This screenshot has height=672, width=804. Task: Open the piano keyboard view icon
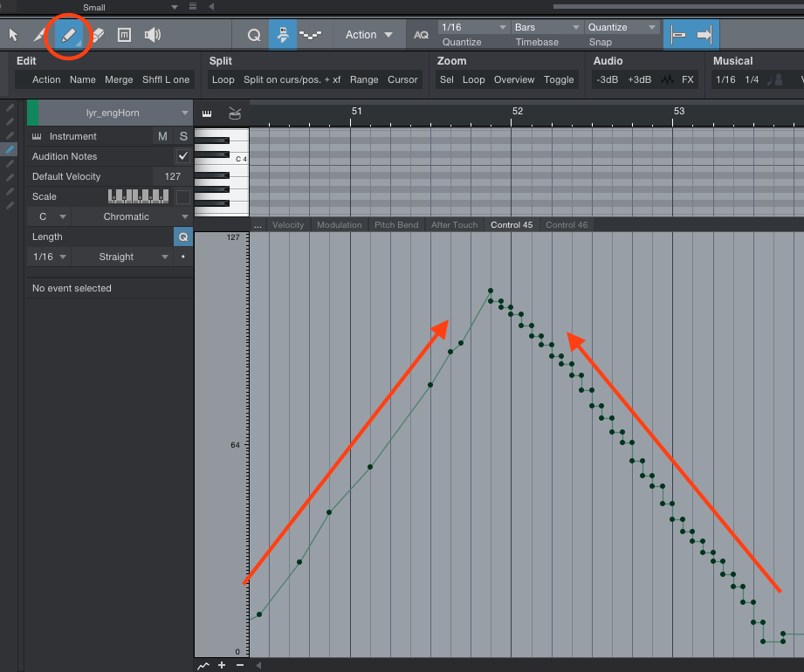207,113
